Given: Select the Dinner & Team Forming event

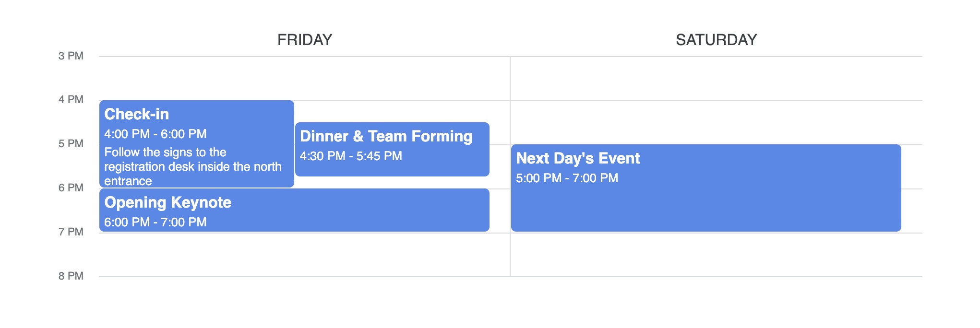Looking at the screenshot, I should point(392,149).
